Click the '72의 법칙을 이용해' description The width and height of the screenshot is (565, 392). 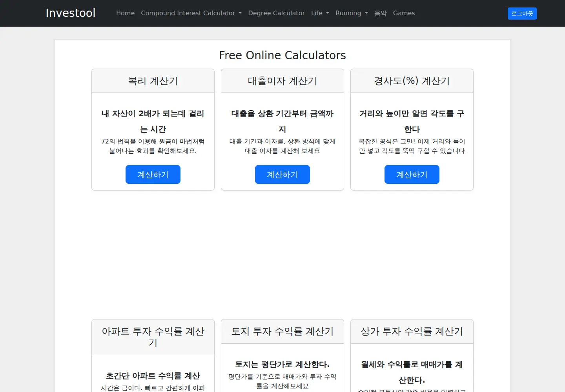[153, 146]
